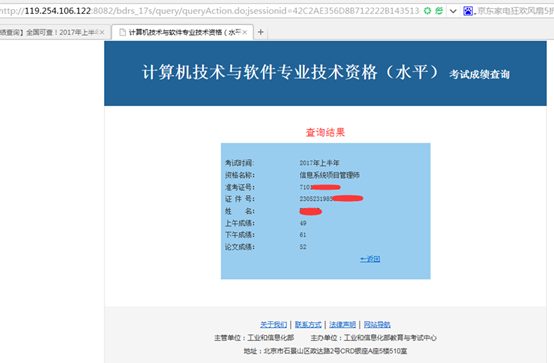Click the 主管单位:工业和信息化部 footer text
Viewport: 554px width, 363px height.
pyautogui.click(x=254, y=338)
